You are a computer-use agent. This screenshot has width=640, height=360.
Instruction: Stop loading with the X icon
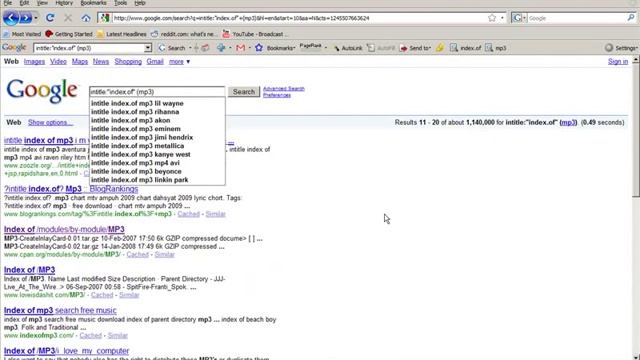(x=68, y=18)
